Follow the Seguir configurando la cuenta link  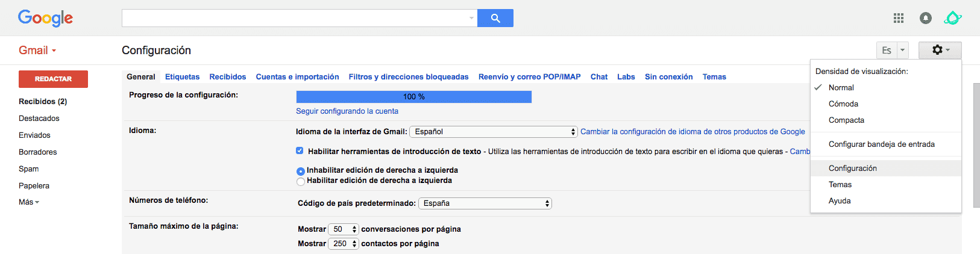click(347, 111)
